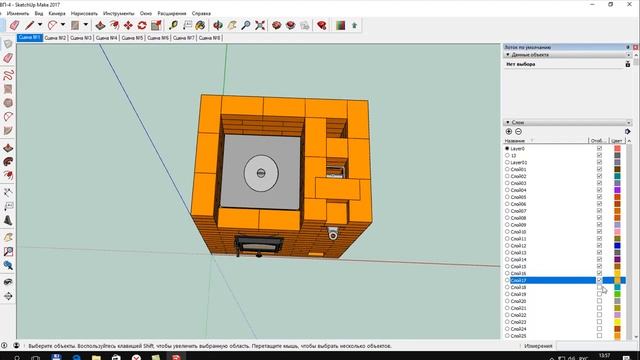This screenshot has width=640, height=360.
Task: Select the Text label tool in top toolbar
Action: [x=187, y=25]
